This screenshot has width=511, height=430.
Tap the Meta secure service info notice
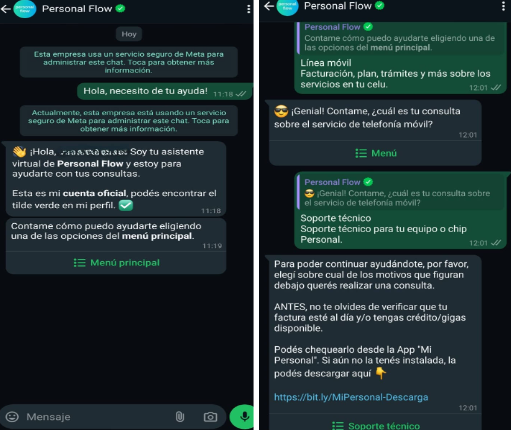click(129, 62)
